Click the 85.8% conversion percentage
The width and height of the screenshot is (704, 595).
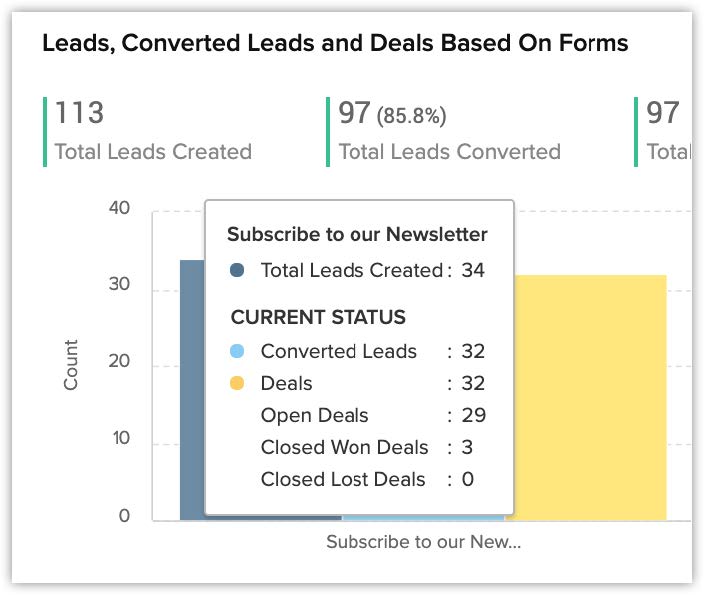411,116
